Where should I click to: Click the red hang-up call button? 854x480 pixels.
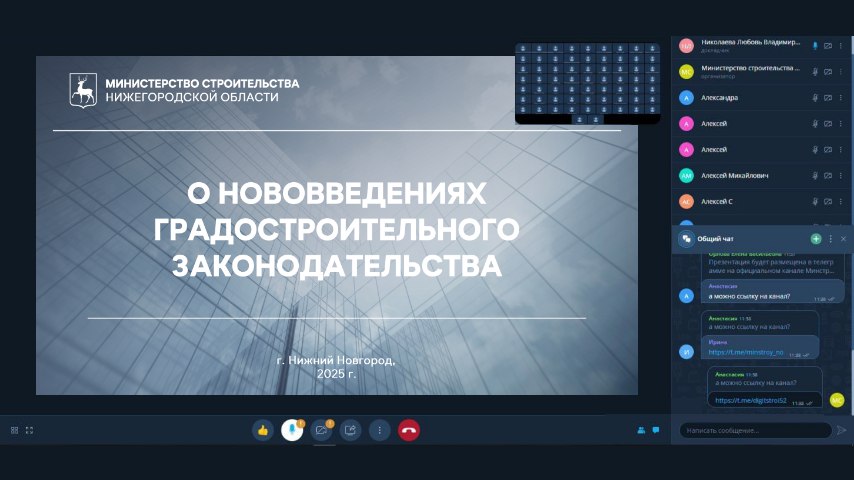tap(408, 430)
